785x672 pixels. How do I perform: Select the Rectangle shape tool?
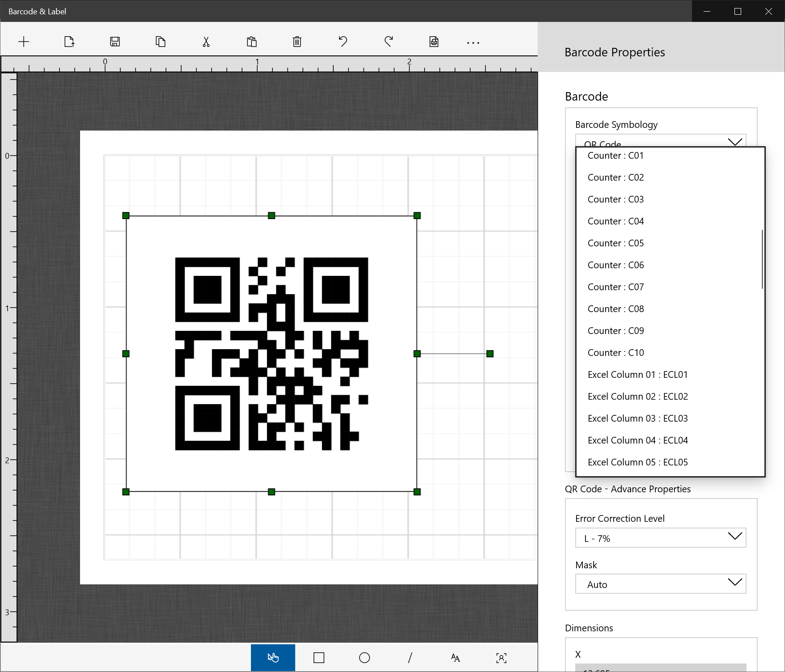(319, 658)
